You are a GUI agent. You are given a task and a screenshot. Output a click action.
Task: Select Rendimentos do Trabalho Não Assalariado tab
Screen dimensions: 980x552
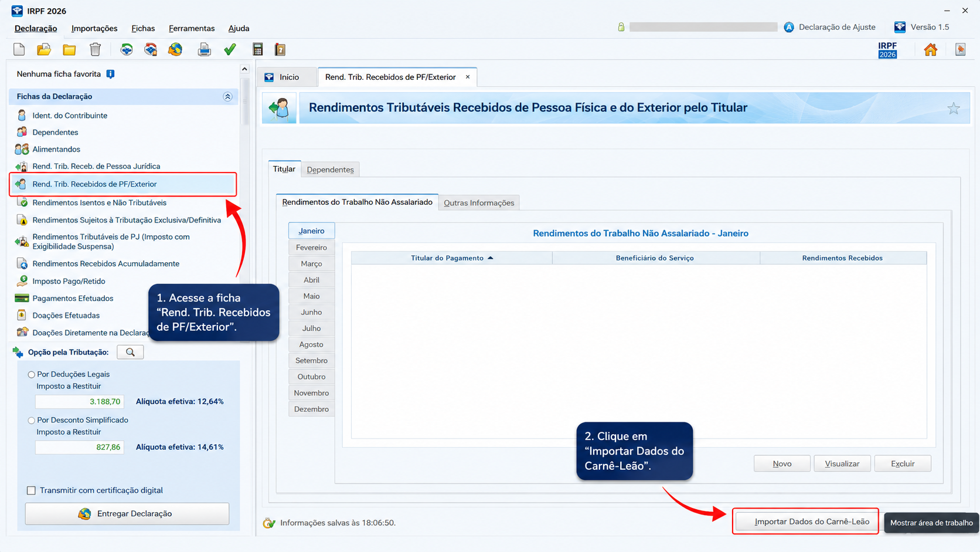[357, 202]
